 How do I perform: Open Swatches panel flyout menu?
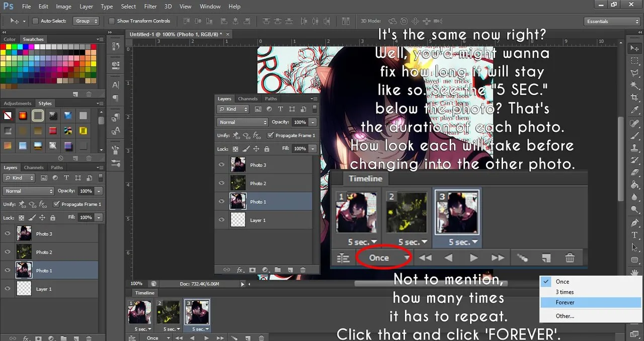click(x=100, y=39)
